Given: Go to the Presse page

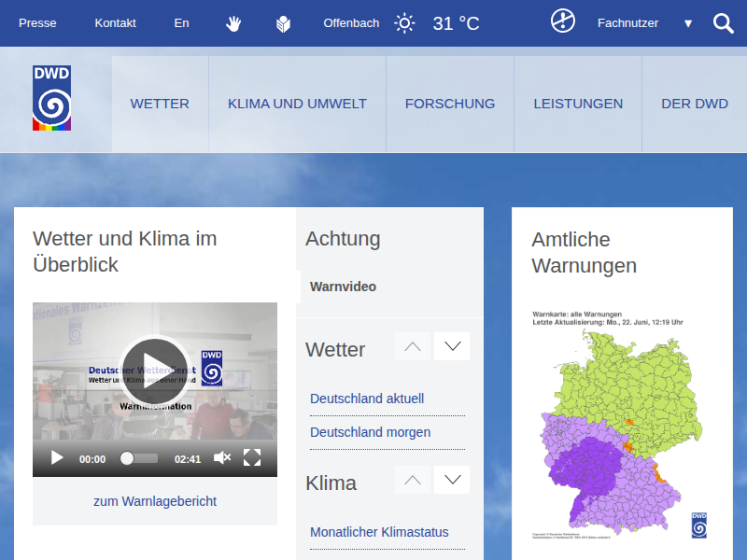Looking at the screenshot, I should (x=37, y=23).
